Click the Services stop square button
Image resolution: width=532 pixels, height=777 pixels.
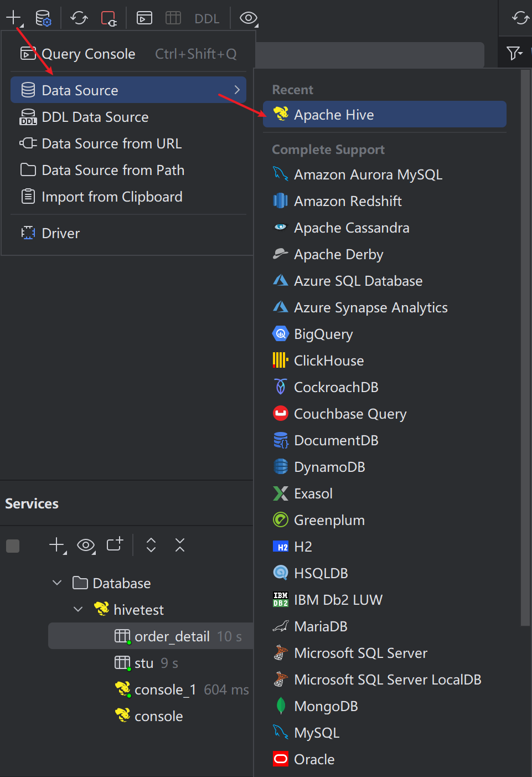point(13,546)
